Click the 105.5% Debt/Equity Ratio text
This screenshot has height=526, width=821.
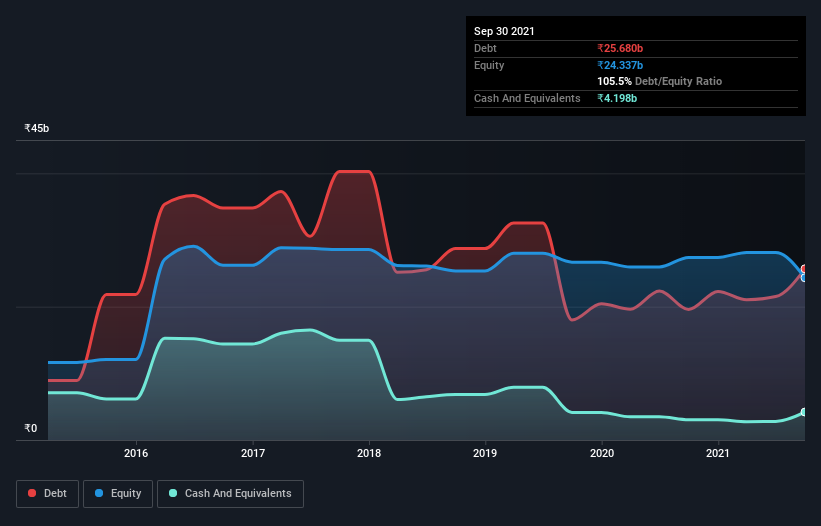[x=659, y=82]
